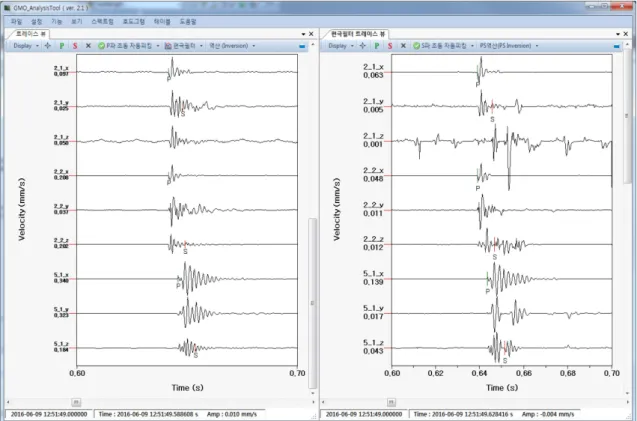Activate green P-wave pick tool, right toolbar
Image resolution: width=637 pixels, height=421 pixels.
[377, 46]
